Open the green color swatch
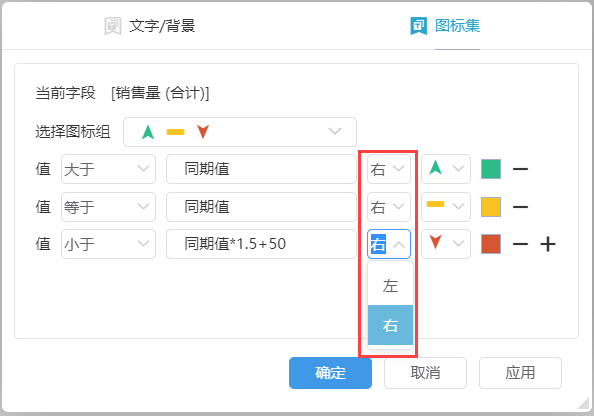The height and width of the screenshot is (416, 594). tap(491, 169)
